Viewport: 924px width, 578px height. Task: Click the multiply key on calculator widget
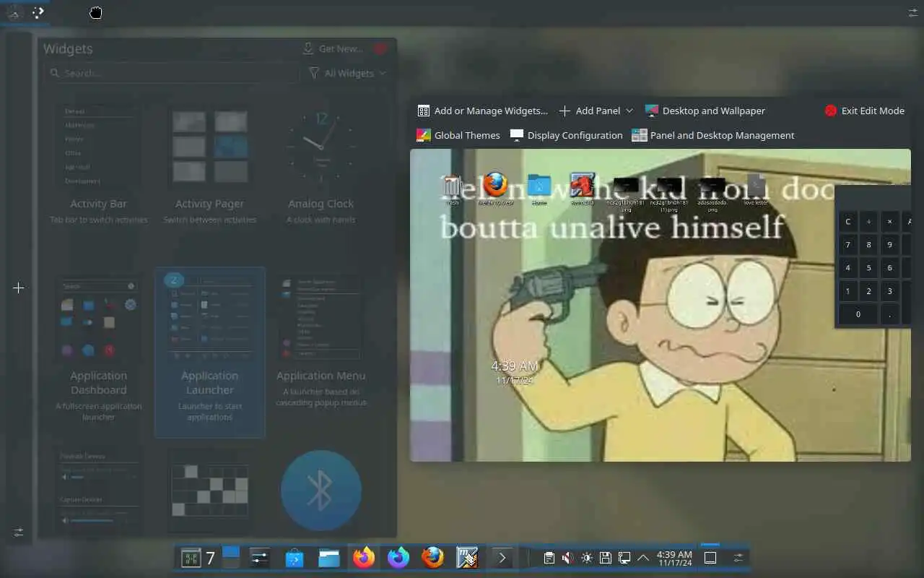click(x=889, y=222)
